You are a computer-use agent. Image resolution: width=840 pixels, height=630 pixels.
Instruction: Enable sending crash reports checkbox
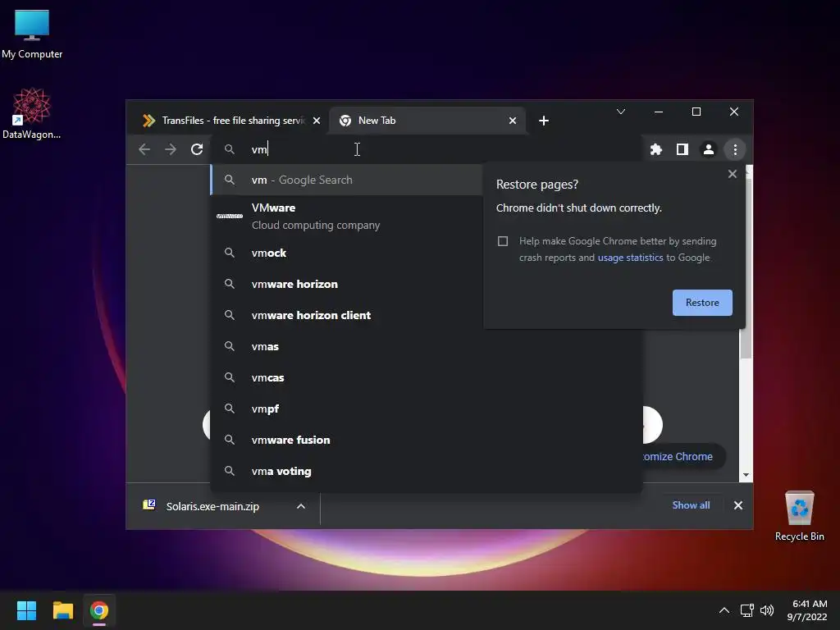(503, 241)
